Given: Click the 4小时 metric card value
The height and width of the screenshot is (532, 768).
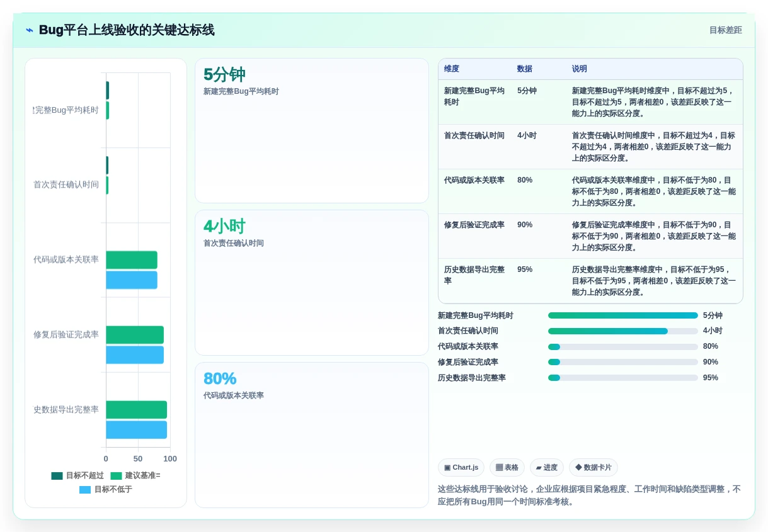Looking at the screenshot, I should [x=224, y=227].
